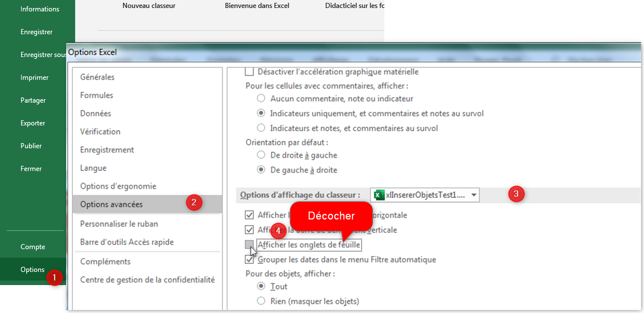Open the Compte page
The image size is (644, 313).
[33, 247]
